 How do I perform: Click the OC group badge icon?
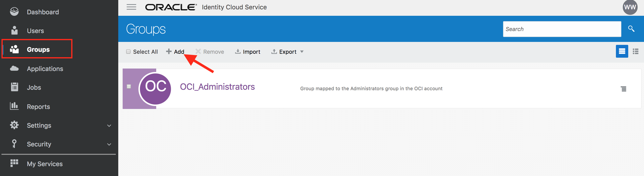click(155, 88)
